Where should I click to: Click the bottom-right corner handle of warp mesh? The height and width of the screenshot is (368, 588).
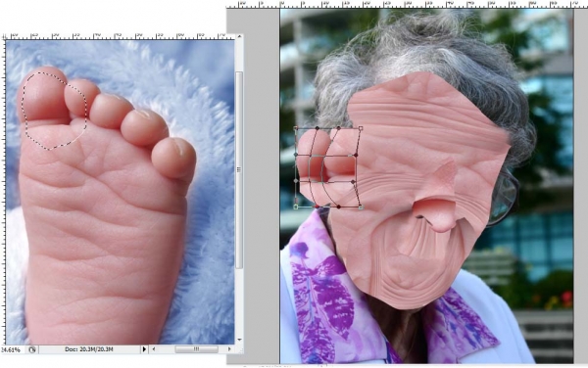tap(361, 207)
